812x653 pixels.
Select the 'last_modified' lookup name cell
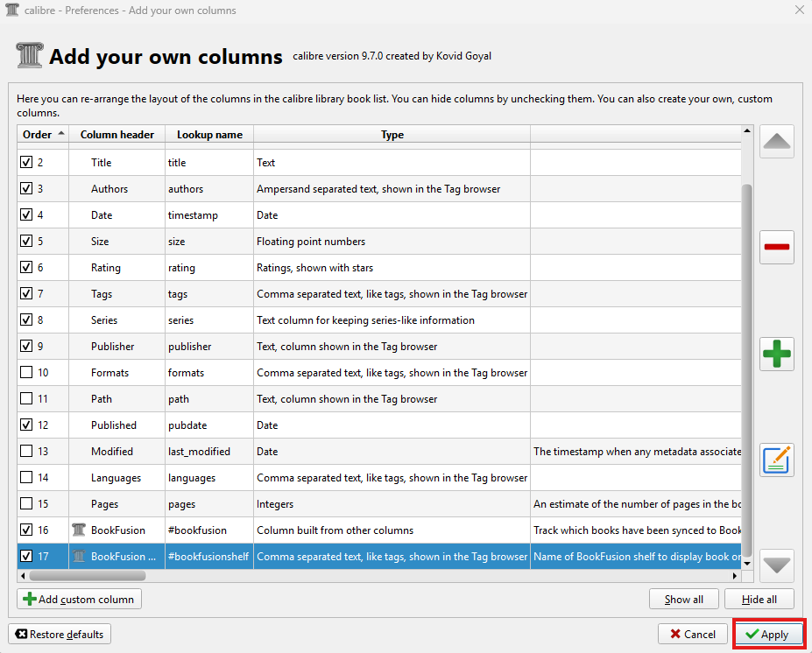click(209, 451)
